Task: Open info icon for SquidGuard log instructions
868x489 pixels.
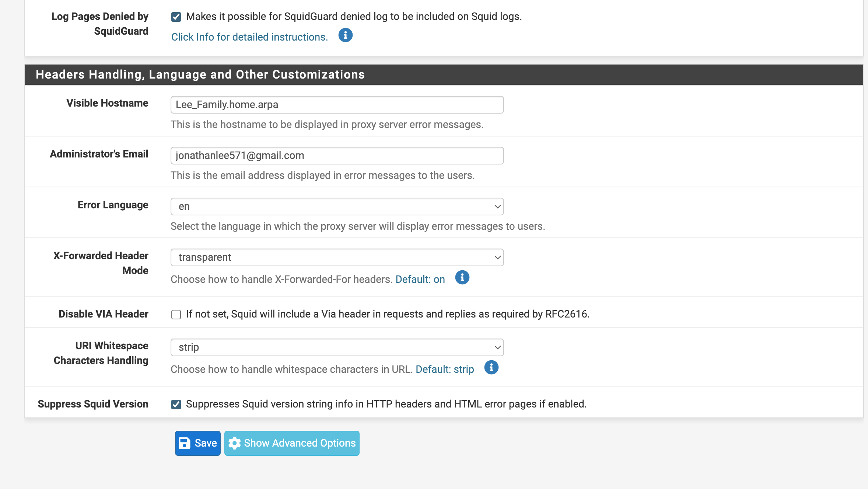Action: point(345,35)
